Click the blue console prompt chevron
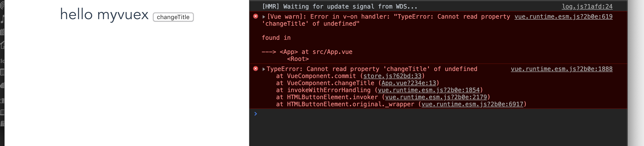 256,114
